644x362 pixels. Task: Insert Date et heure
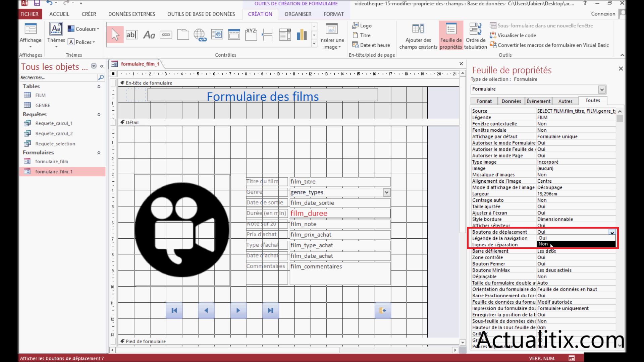(371, 45)
